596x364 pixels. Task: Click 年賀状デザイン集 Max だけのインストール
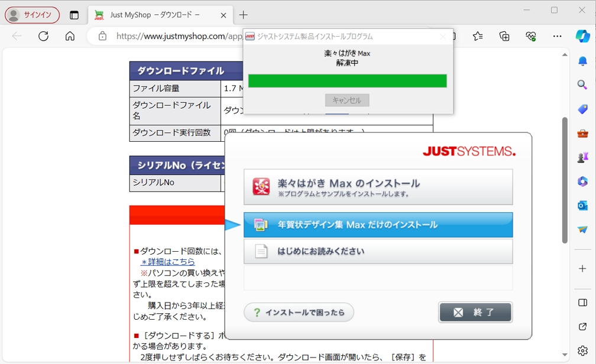[378, 225]
